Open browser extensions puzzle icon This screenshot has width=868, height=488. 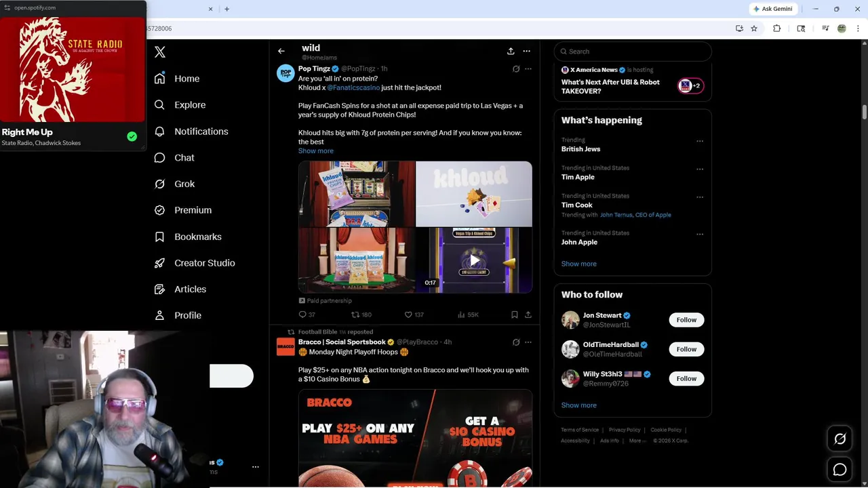[777, 28]
